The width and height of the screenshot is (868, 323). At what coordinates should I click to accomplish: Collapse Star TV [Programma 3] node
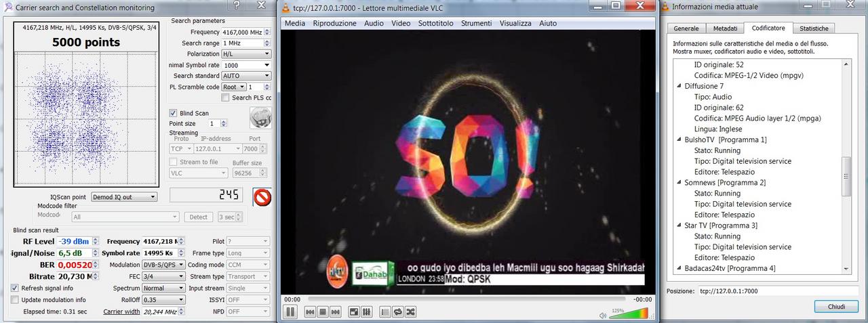click(679, 225)
